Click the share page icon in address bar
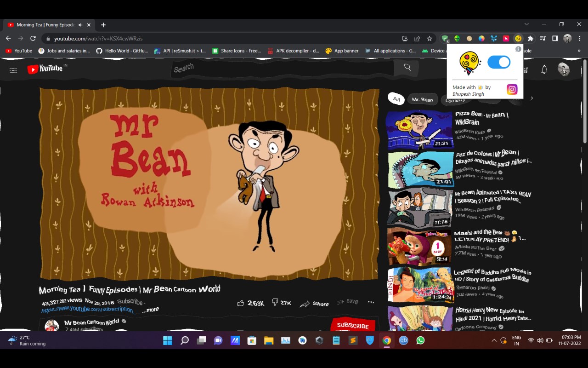 pos(417,39)
